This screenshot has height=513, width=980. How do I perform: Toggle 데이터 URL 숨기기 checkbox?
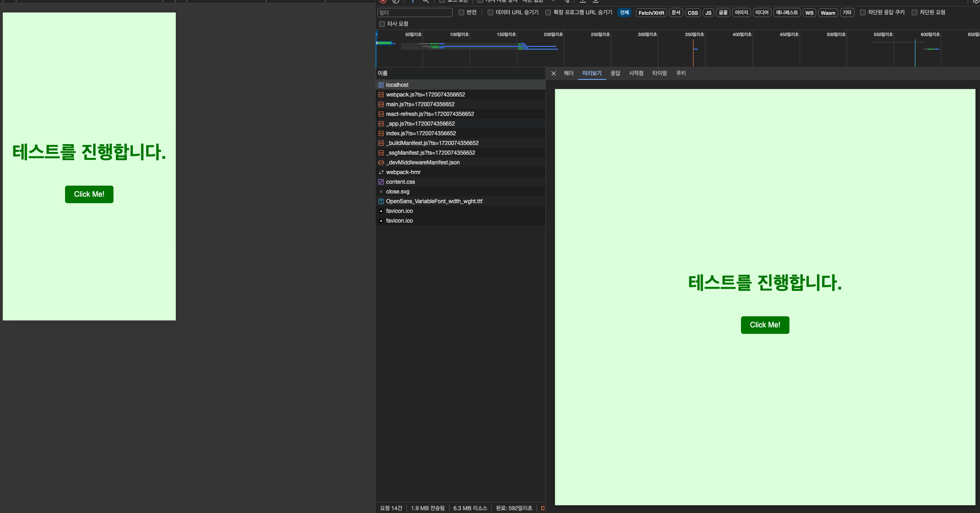(x=490, y=12)
